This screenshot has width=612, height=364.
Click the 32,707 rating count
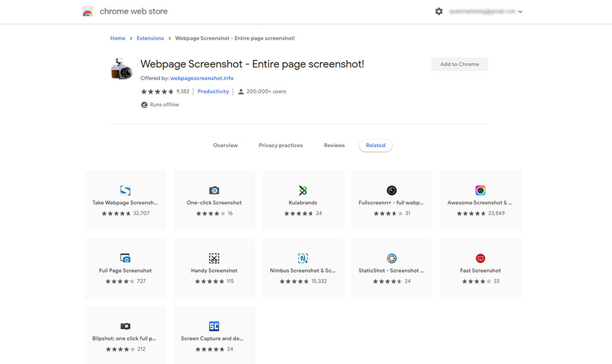click(141, 214)
